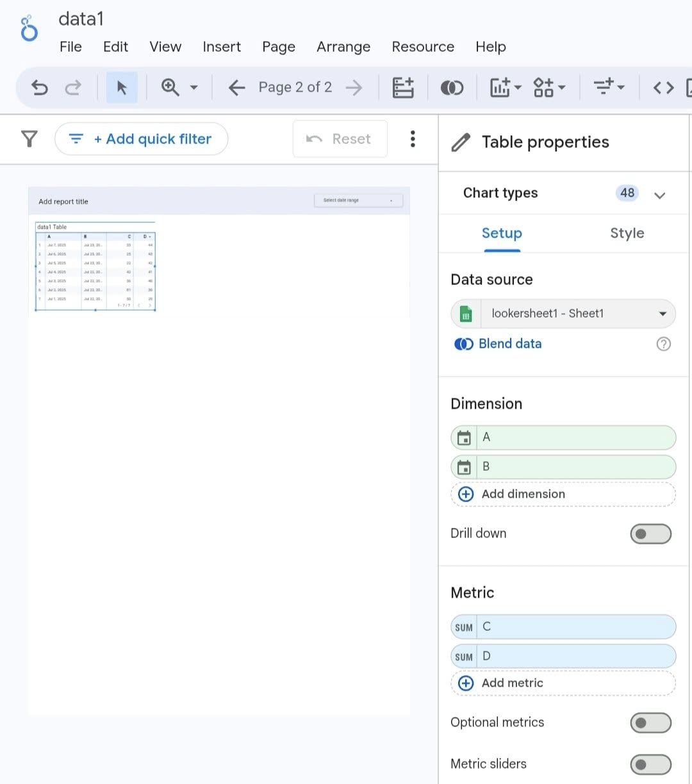The image size is (692, 784).
Task: Activate the selection mode cursor tool
Action: pos(122,88)
